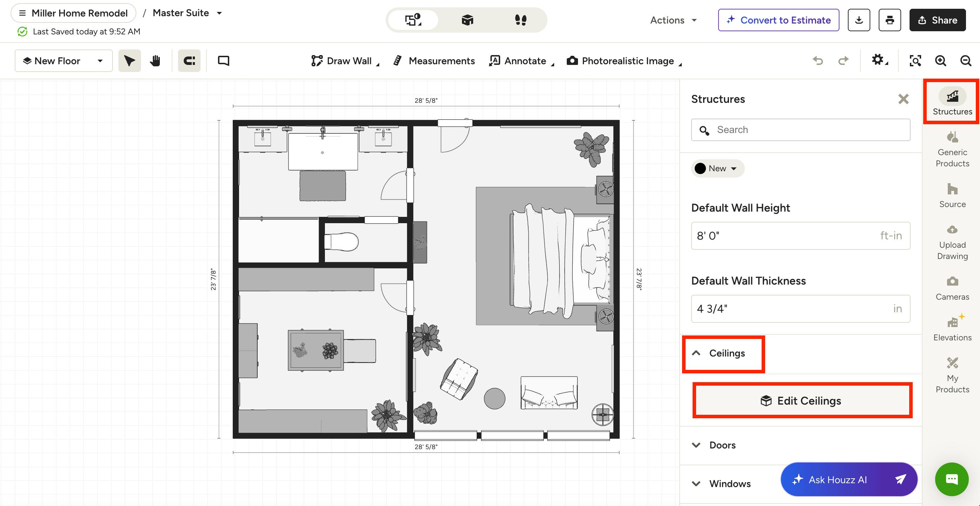
Task: Open the Photorealistic Image menu
Action: pos(624,61)
